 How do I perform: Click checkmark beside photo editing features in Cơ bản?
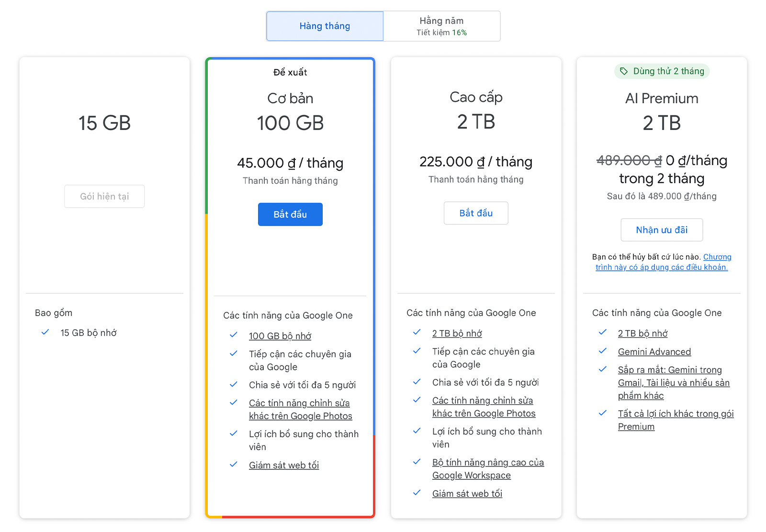(234, 402)
